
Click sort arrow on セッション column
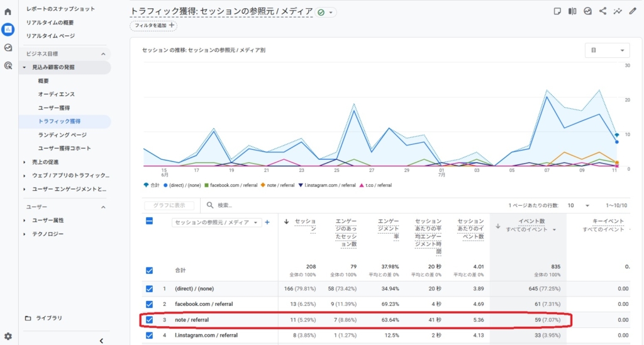pos(286,222)
